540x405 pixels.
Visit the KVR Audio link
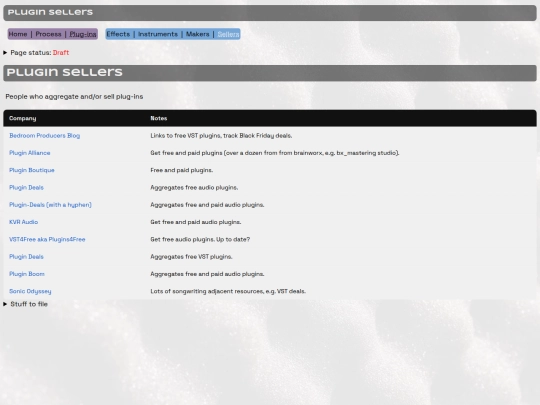[x=23, y=222]
